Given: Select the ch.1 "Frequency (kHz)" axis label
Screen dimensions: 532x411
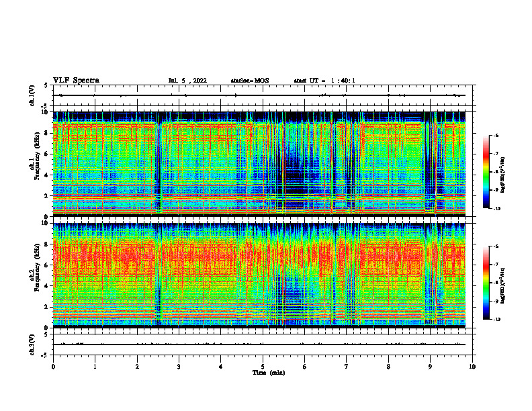Looking at the screenshot, I should coord(37,156).
